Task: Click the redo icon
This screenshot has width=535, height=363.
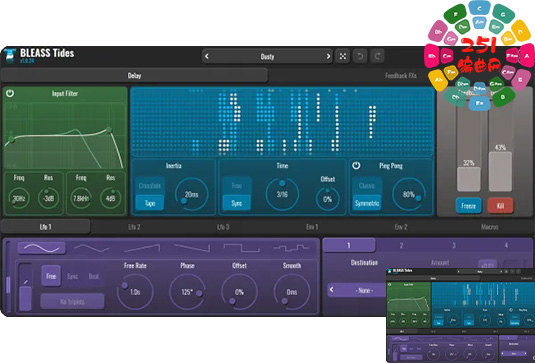Action: click(377, 56)
